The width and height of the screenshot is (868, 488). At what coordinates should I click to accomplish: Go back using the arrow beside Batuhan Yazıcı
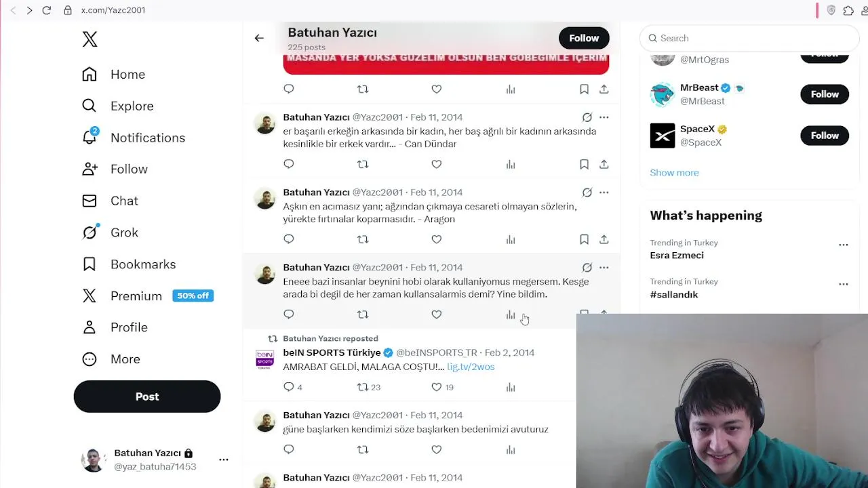coord(259,38)
